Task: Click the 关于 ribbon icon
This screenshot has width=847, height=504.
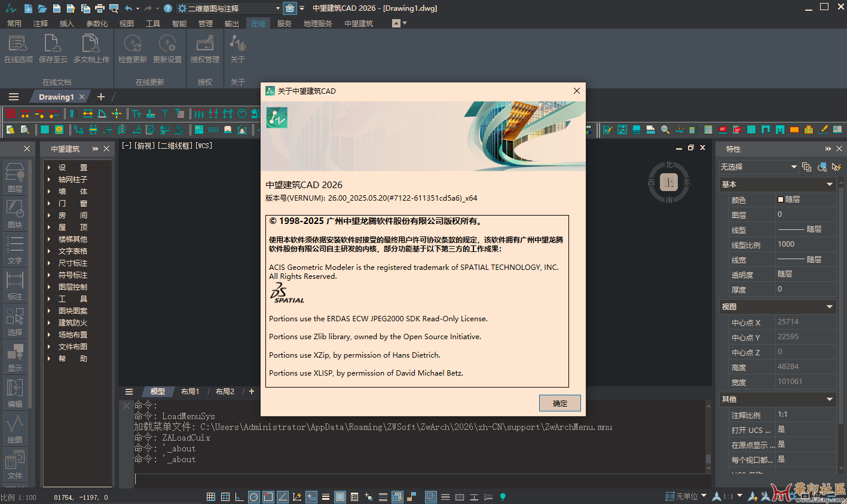Action: (x=238, y=48)
